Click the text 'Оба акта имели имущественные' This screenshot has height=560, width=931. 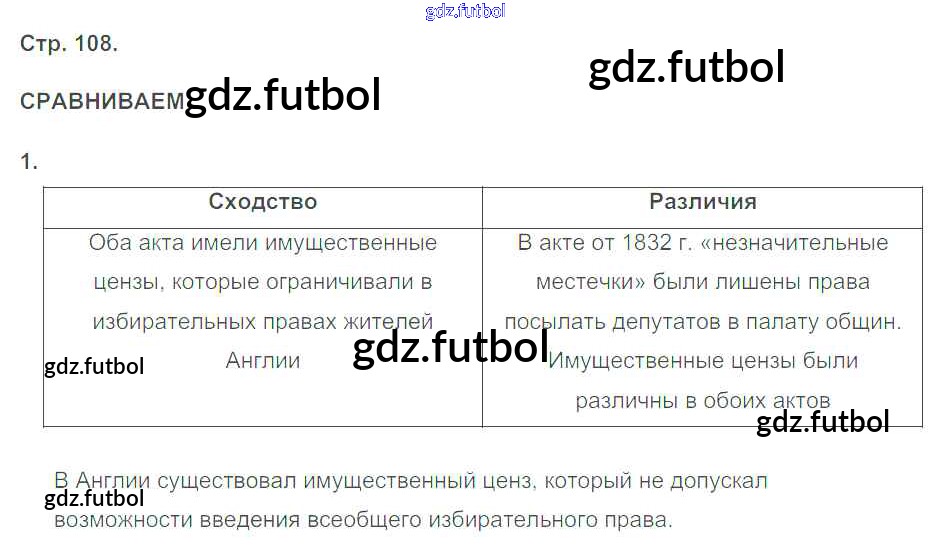click(x=262, y=242)
